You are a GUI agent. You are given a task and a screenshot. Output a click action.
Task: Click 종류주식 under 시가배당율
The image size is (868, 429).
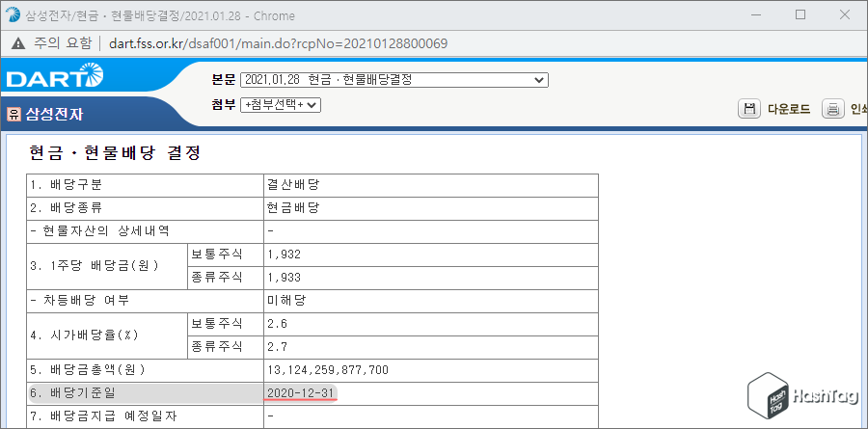click(x=217, y=346)
